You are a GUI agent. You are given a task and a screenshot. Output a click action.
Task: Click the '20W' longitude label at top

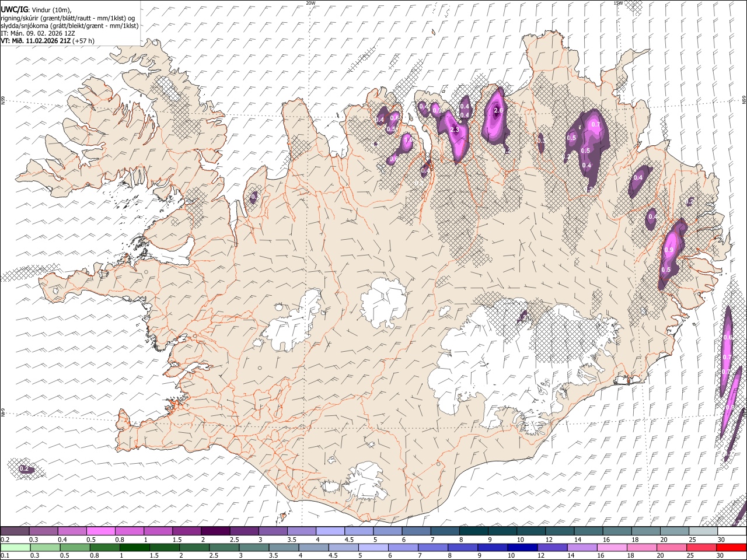[x=310, y=3]
